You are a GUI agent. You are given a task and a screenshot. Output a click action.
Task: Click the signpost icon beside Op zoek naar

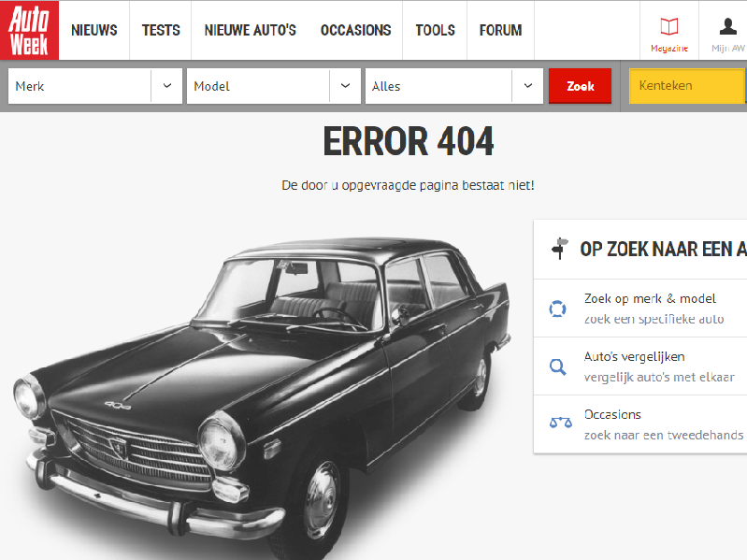pyautogui.click(x=560, y=249)
